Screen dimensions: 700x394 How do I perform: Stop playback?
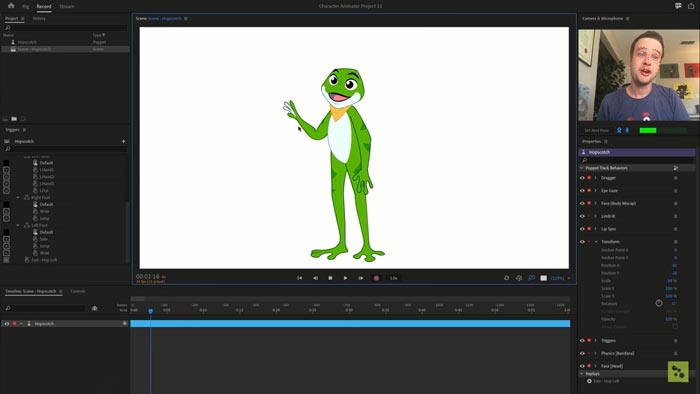[330, 278]
